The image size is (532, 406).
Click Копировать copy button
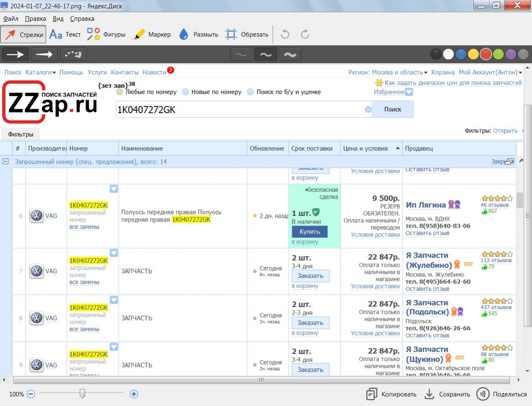(x=391, y=394)
